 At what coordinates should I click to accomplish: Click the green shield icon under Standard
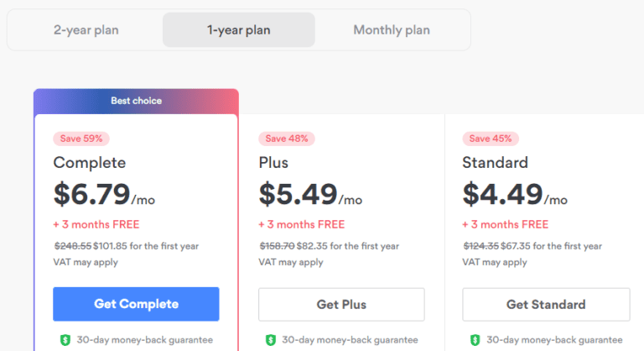pyautogui.click(x=475, y=340)
